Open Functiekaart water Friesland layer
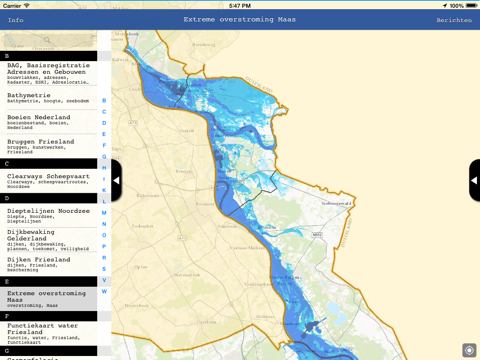The height and width of the screenshot is (360, 480). (49, 333)
